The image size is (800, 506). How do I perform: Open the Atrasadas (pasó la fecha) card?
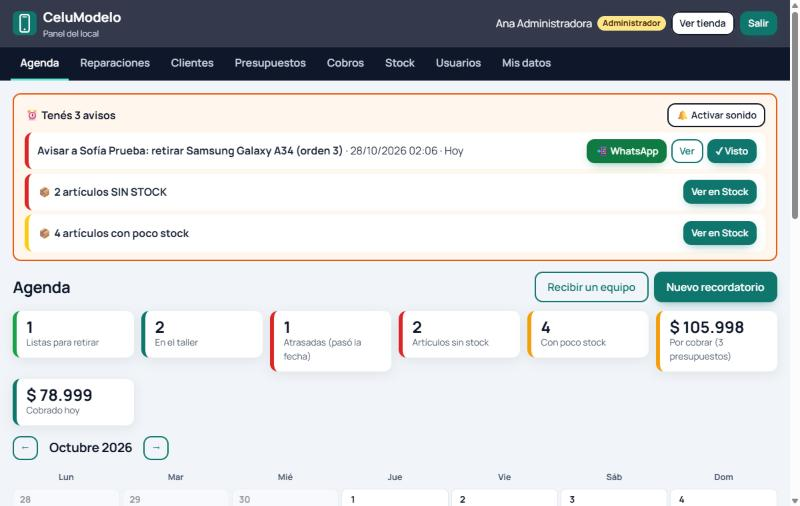[x=331, y=341]
